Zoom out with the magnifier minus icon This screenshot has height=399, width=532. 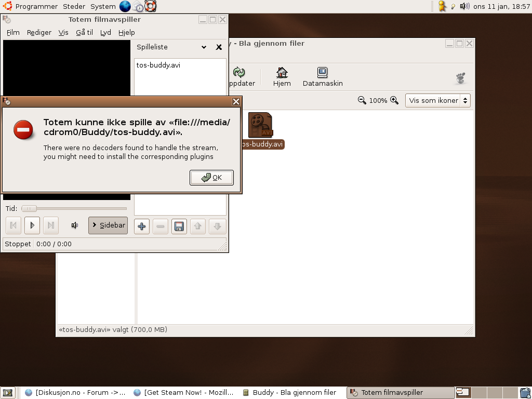coord(362,100)
